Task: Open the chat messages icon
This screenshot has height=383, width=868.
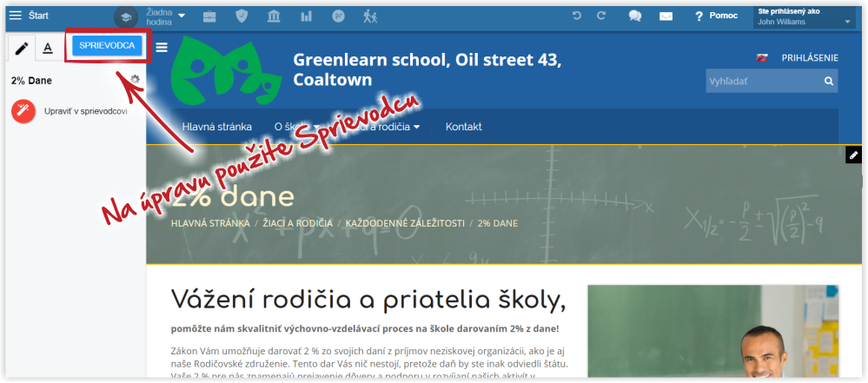Action: pyautogui.click(x=635, y=17)
